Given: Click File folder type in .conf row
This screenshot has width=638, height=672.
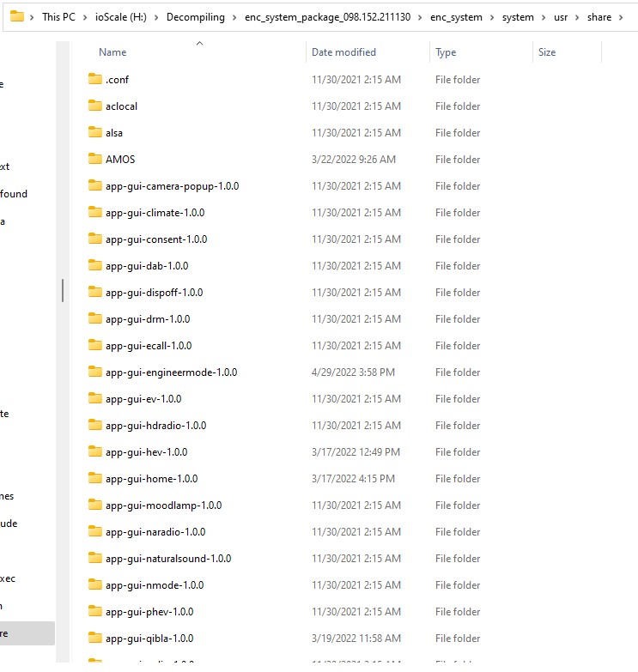Looking at the screenshot, I should 458,80.
